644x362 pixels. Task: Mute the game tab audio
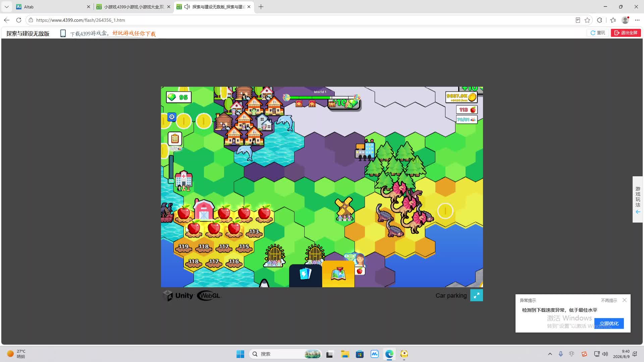(187, 7)
